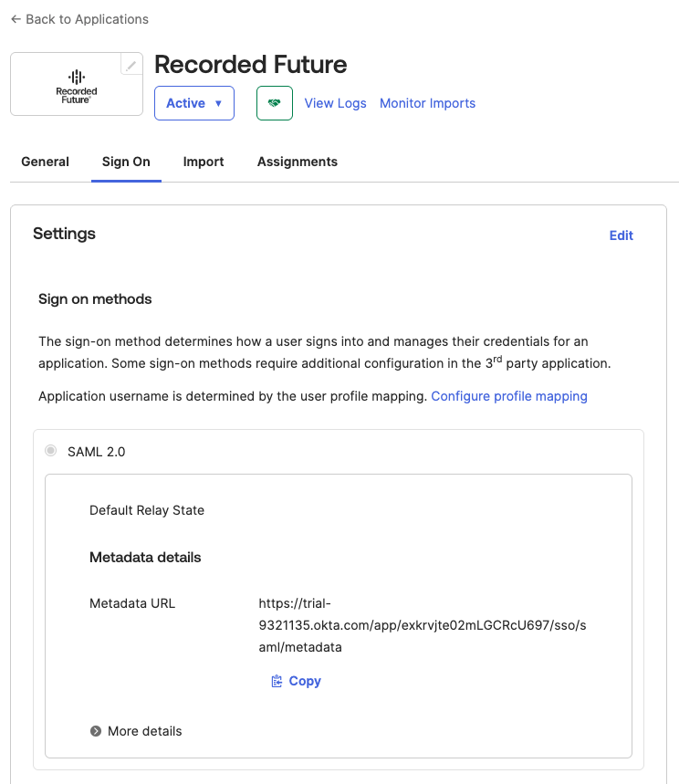The width and height of the screenshot is (679, 784).
Task: Click the pencil edit logo icon
Action: point(131,65)
